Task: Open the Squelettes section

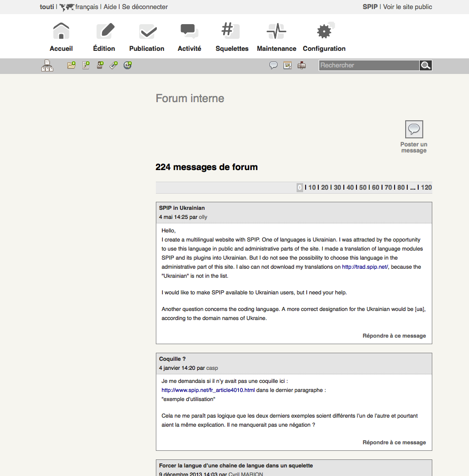Action: click(x=232, y=38)
